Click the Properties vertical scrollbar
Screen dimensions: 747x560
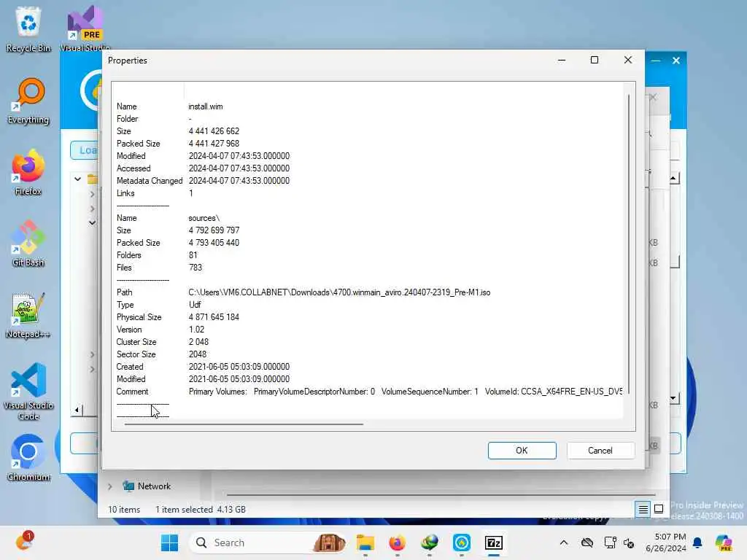628,244
